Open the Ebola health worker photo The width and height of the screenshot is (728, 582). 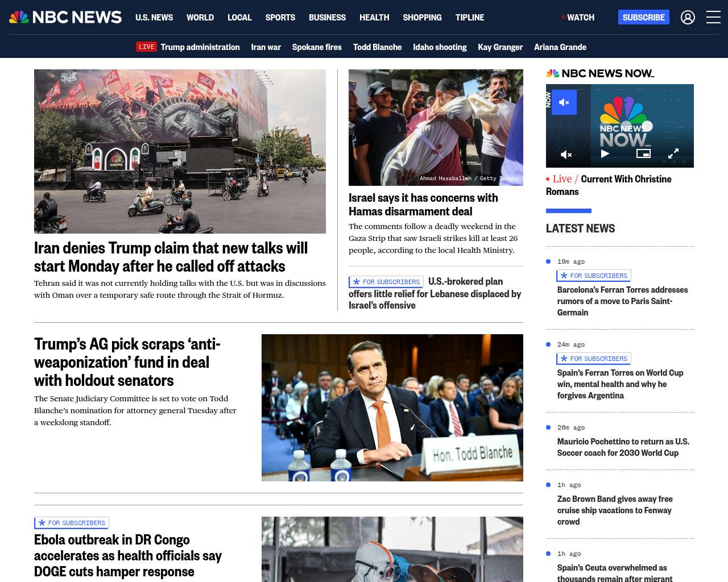[x=392, y=549]
